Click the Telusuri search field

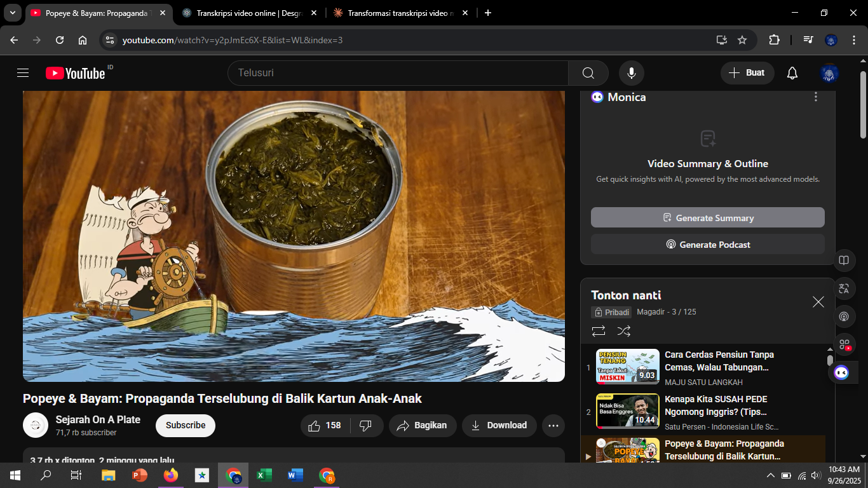(398, 73)
